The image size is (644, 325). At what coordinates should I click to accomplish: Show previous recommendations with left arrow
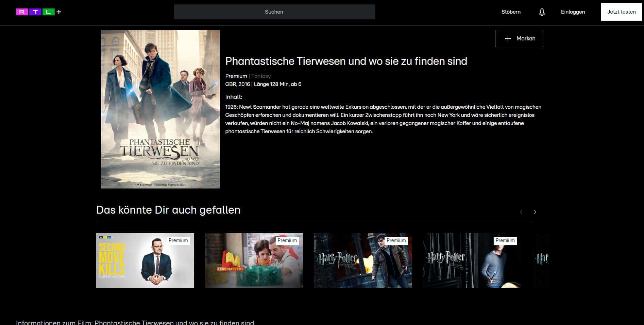coord(521,212)
